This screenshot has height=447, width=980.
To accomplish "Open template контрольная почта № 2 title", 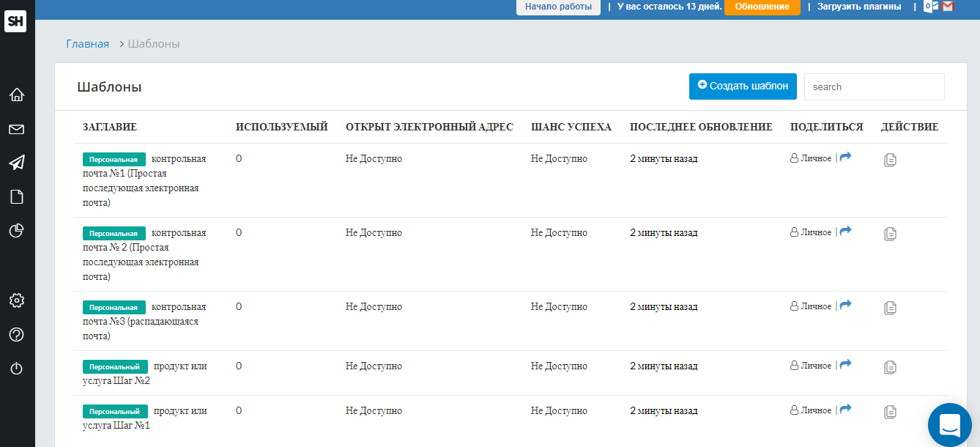I will pyautogui.click(x=144, y=254).
